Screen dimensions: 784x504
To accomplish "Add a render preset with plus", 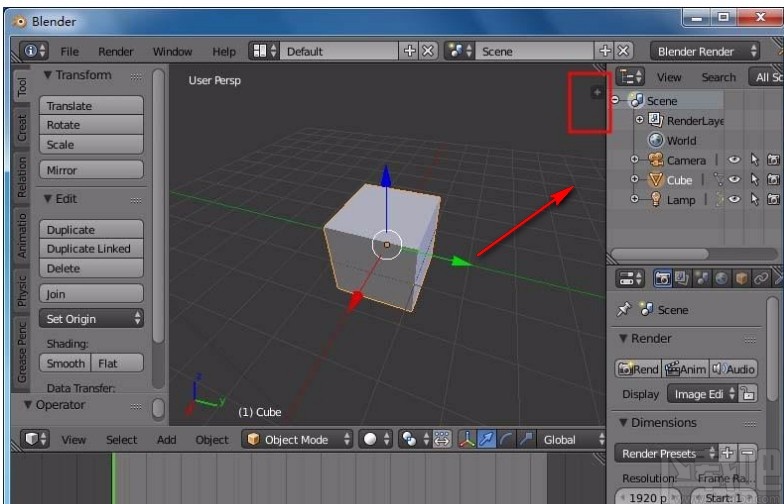I will [x=728, y=453].
